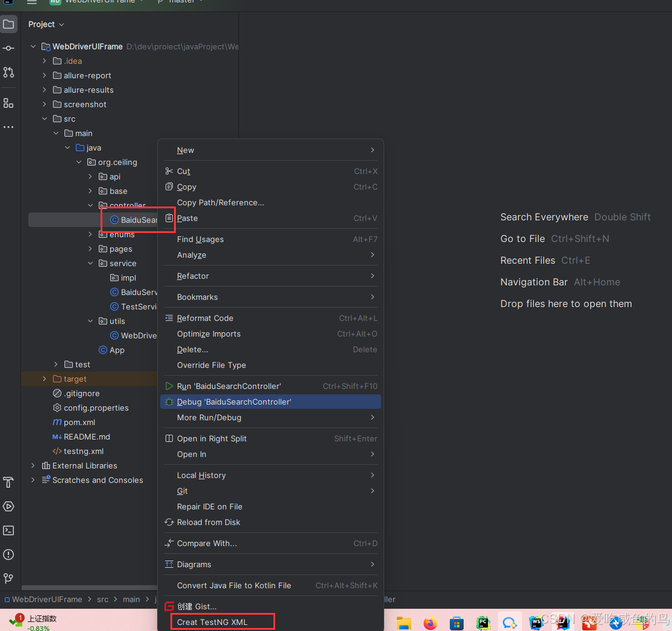Viewport: 672px width, 631px height.
Task: Open the Project tool window icon
Action: click(x=8, y=24)
